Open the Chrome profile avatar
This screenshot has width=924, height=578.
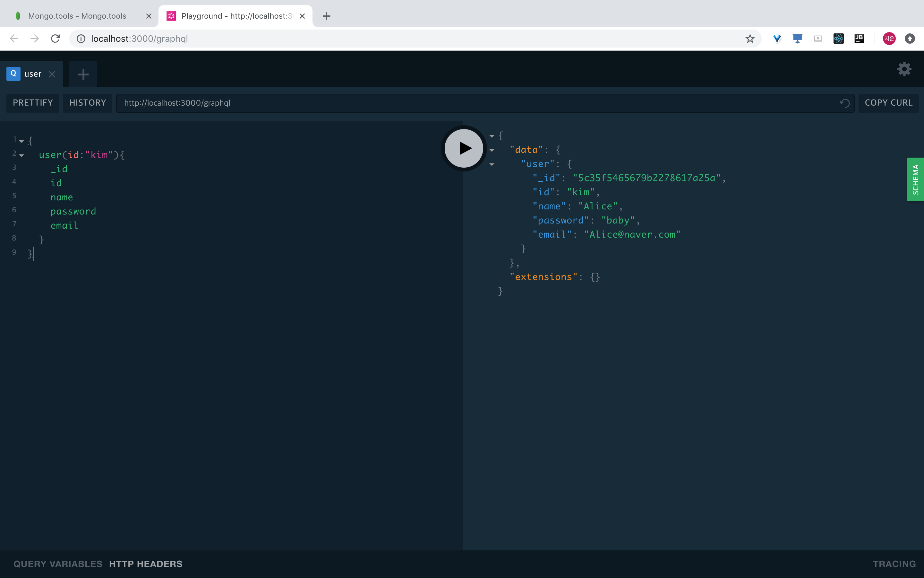(889, 39)
